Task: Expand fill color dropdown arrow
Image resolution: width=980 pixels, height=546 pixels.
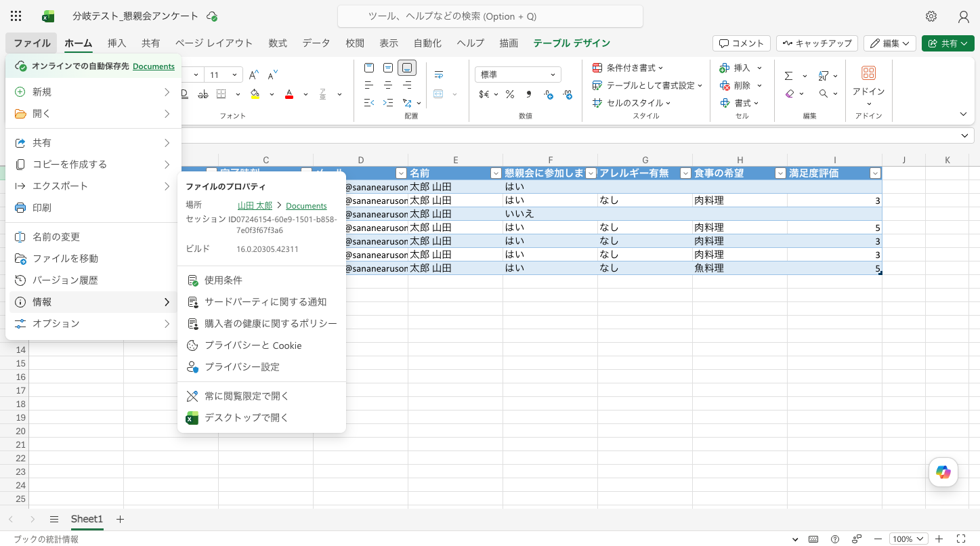Action: pos(272,94)
